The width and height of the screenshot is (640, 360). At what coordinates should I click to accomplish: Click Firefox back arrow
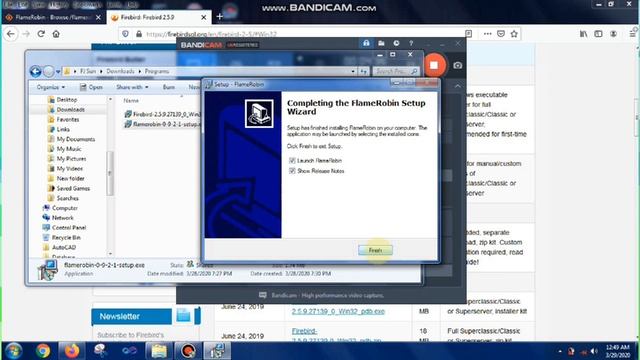(11, 34)
